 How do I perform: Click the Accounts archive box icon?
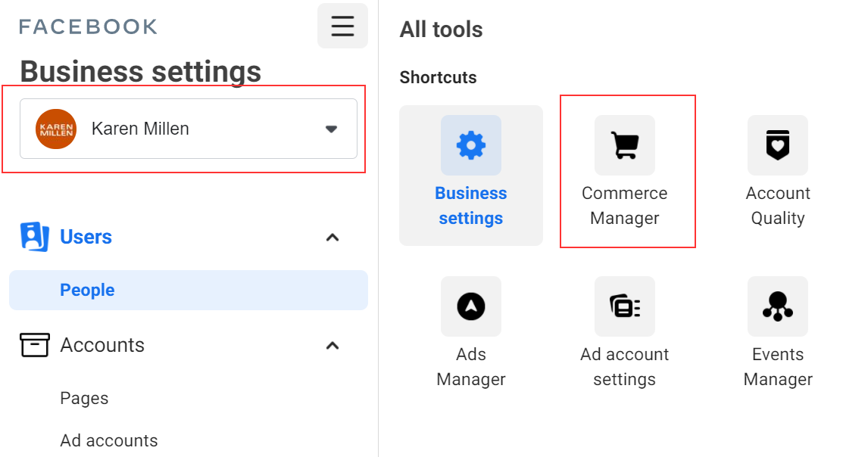coord(35,345)
